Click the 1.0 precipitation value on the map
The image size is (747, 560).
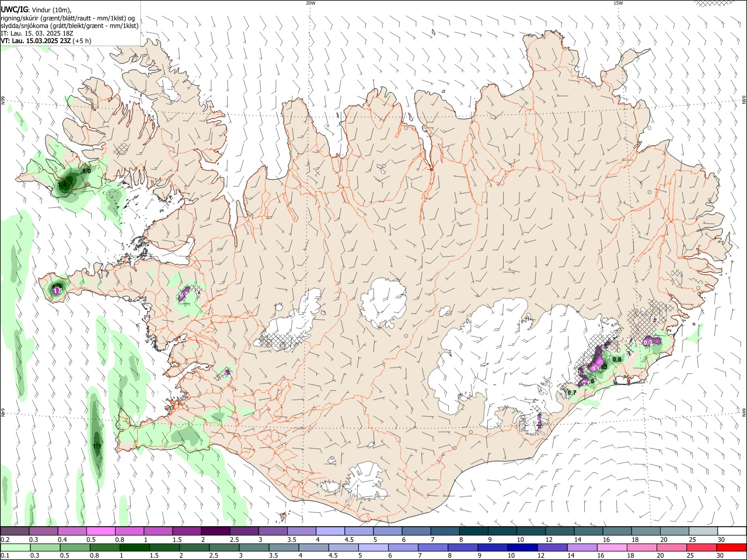click(86, 171)
